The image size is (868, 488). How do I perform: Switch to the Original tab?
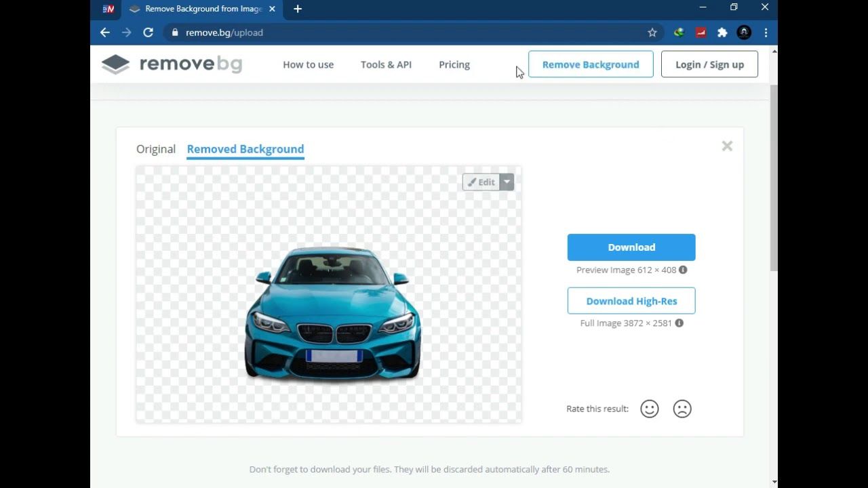pyautogui.click(x=155, y=148)
